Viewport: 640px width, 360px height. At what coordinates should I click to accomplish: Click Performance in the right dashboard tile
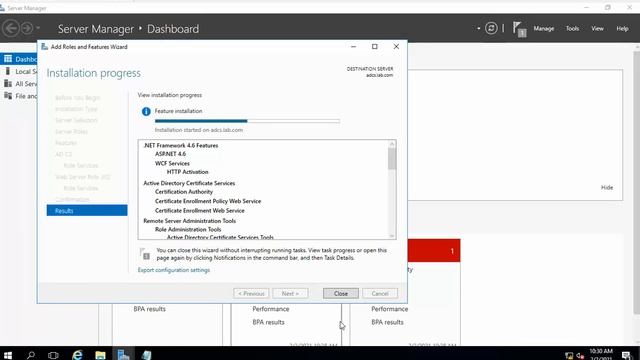coord(389,309)
